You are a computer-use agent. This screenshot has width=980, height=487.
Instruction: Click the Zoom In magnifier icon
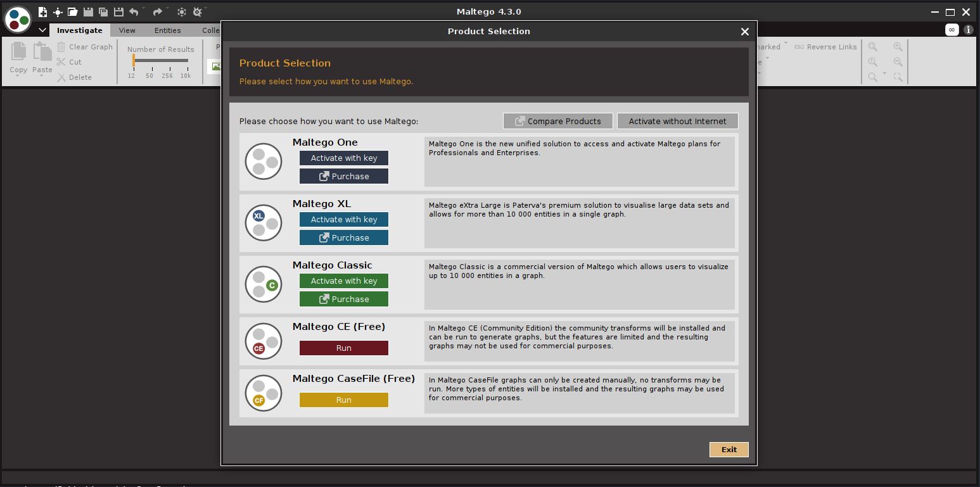point(898,47)
